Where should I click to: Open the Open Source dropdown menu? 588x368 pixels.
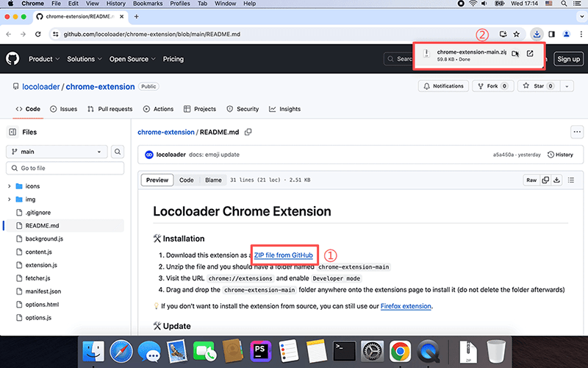pyautogui.click(x=132, y=59)
